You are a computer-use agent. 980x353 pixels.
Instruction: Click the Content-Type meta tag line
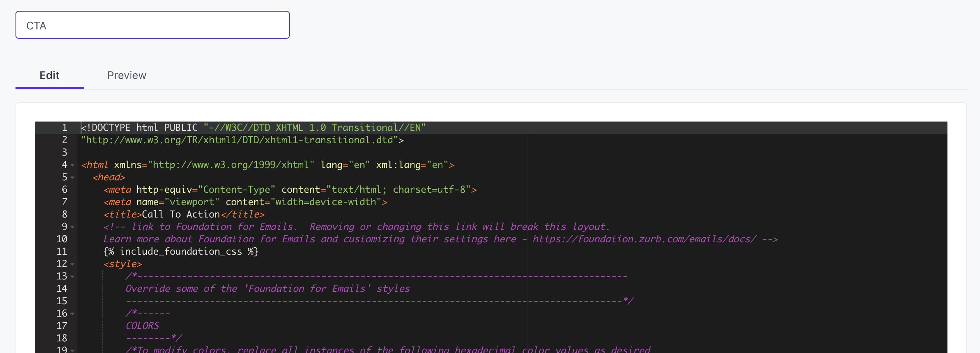(289, 189)
